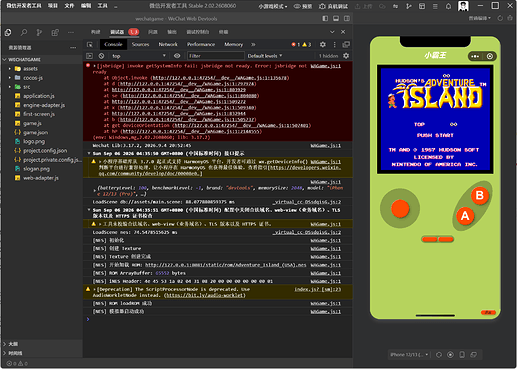Switch to the Console tab
The image size is (517, 369).
[113, 44]
